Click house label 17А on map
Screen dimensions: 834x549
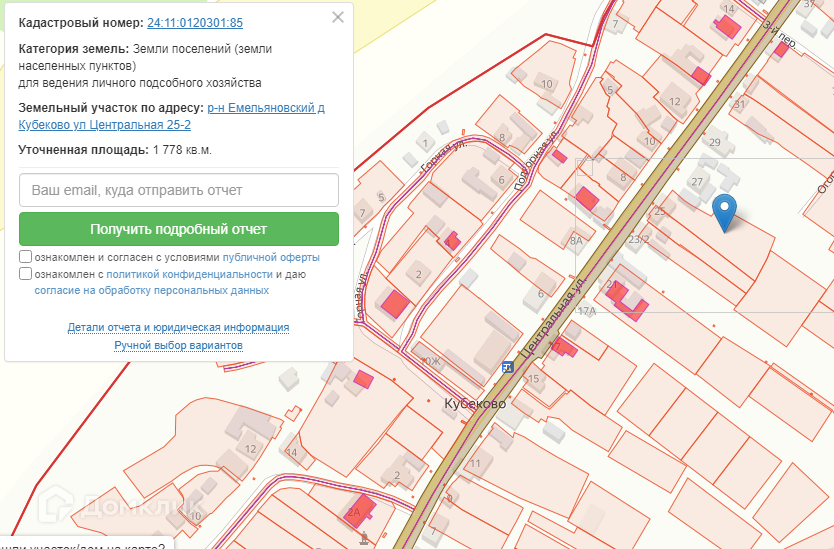(x=587, y=311)
